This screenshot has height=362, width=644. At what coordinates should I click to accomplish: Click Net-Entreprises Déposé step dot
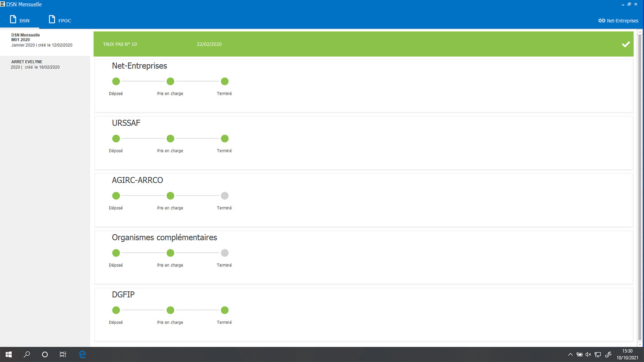tap(116, 81)
